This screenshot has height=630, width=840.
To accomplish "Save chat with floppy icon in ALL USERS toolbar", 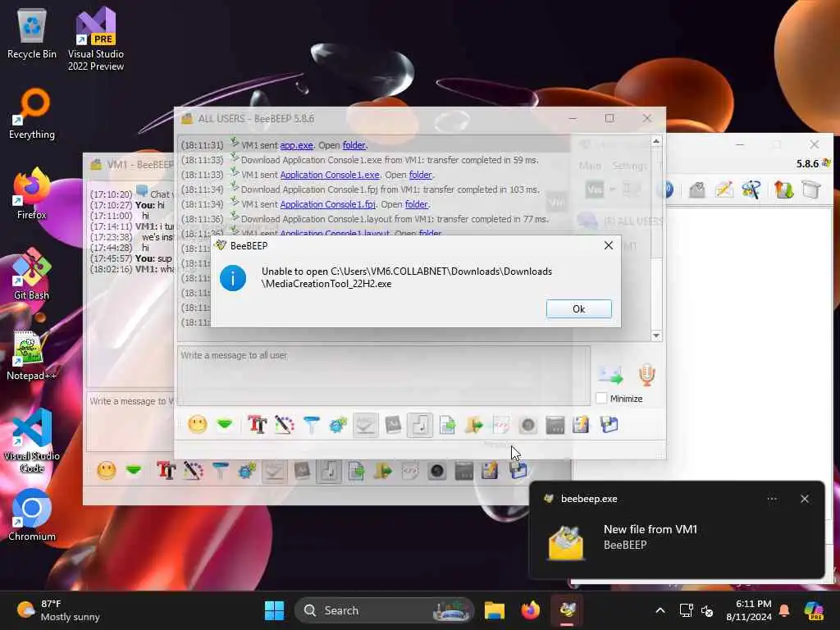I will [x=609, y=425].
